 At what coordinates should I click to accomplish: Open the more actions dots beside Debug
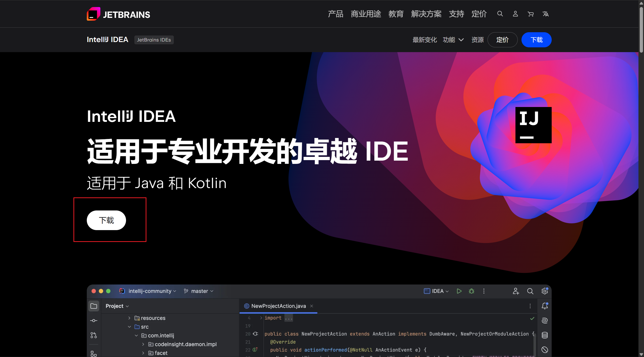point(484,291)
